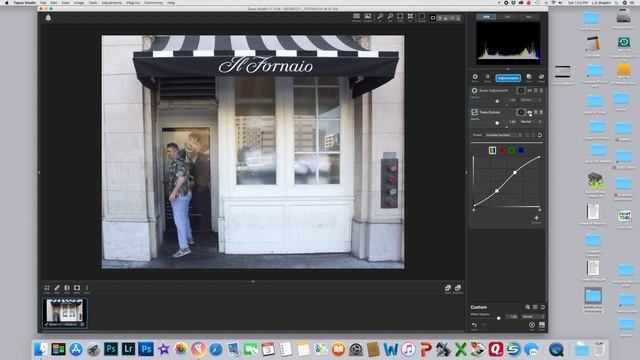Select the green curve channel swatch
The width and height of the screenshot is (640, 360).
click(x=512, y=151)
